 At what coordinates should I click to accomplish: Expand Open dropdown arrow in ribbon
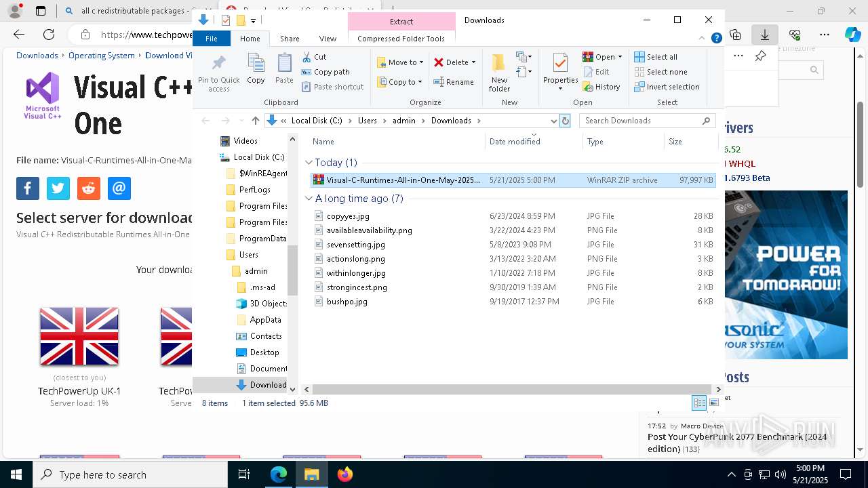pos(620,57)
